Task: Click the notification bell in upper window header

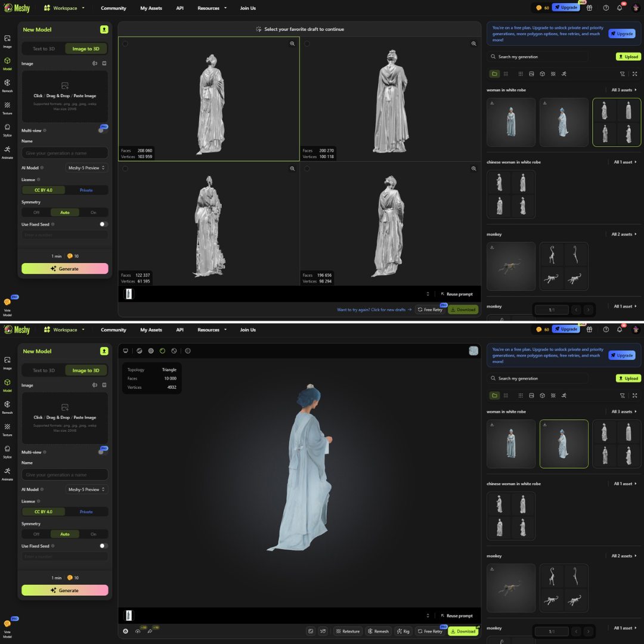Action: 620,8
